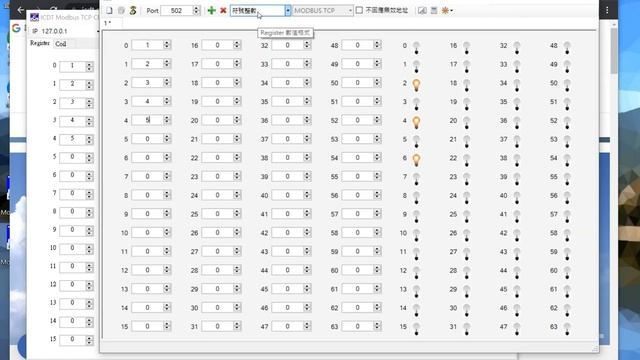Click register 3 value field showing 4
This screenshot has height=360, width=640.
(147, 101)
